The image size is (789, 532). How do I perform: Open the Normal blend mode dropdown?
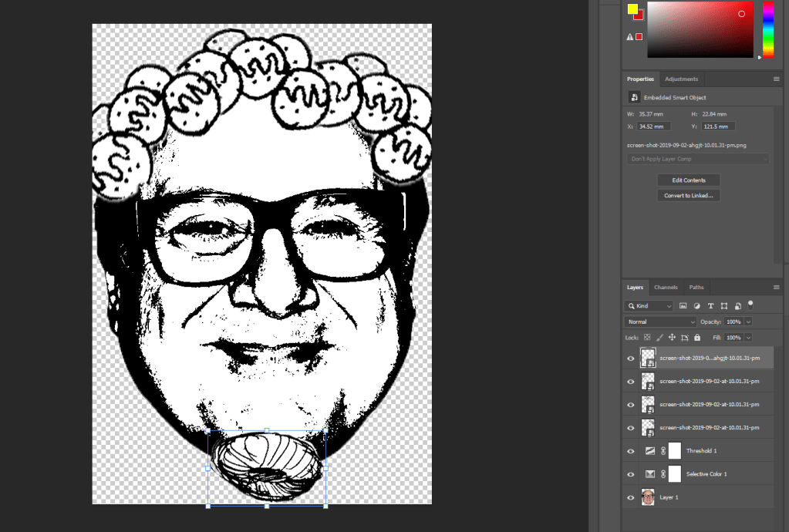click(660, 322)
